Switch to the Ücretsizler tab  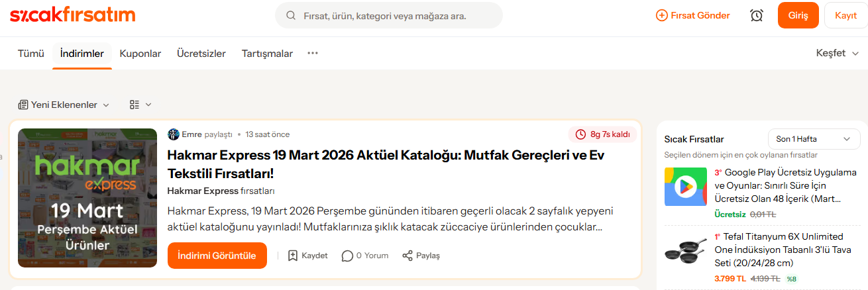[201, 54]
